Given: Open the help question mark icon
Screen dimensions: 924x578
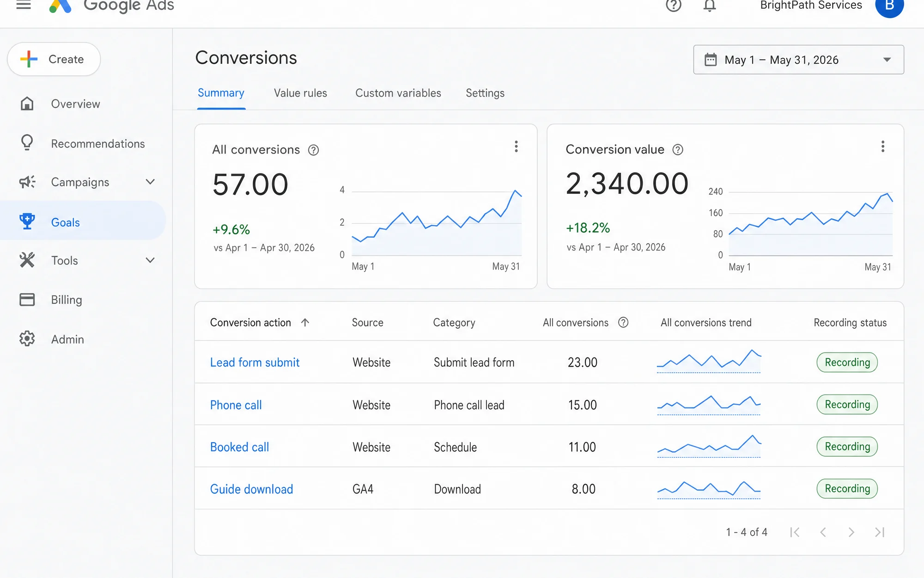Looking at the screenshot, I should [x=674, y=6].
